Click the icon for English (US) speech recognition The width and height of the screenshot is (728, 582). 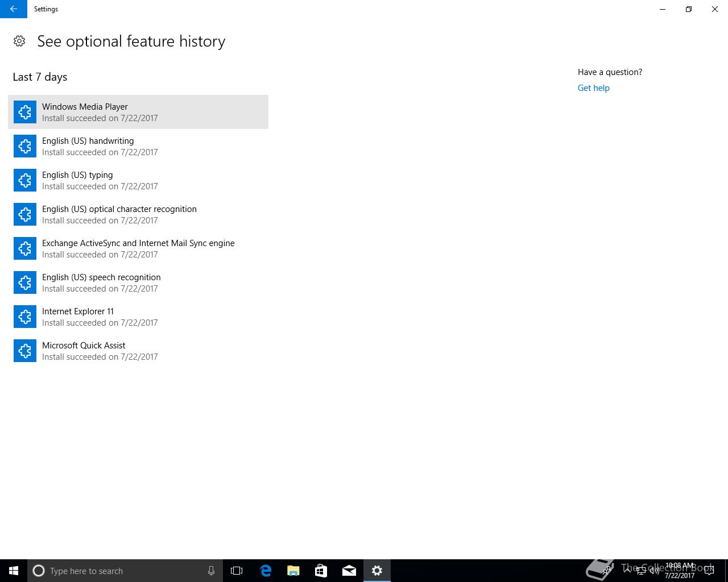25,282
